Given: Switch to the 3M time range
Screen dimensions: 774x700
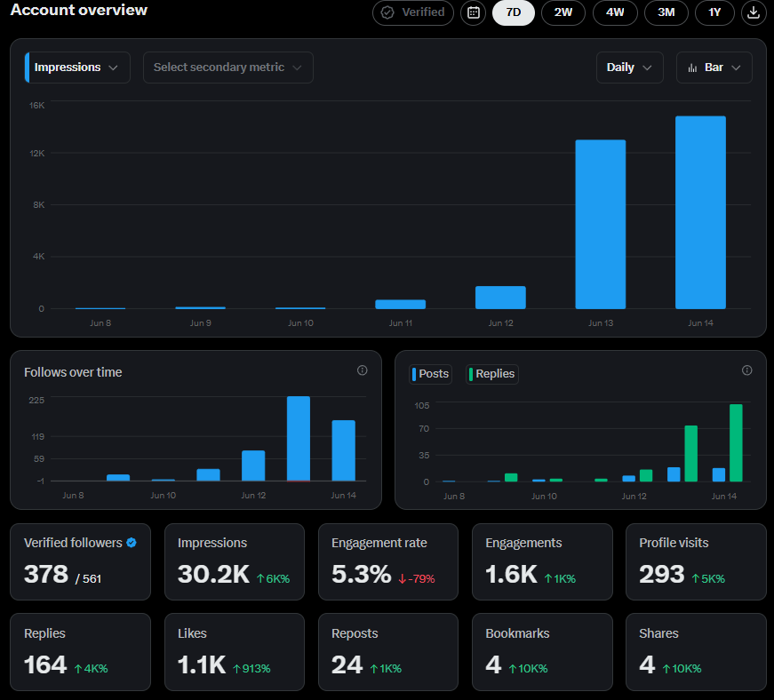Looking at the screenshot, I should tap(666, 12).
